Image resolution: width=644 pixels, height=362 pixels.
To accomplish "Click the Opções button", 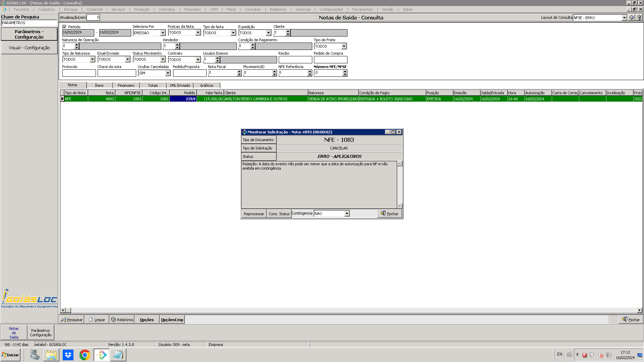I will pyautogui.click(x=147, y=320).
